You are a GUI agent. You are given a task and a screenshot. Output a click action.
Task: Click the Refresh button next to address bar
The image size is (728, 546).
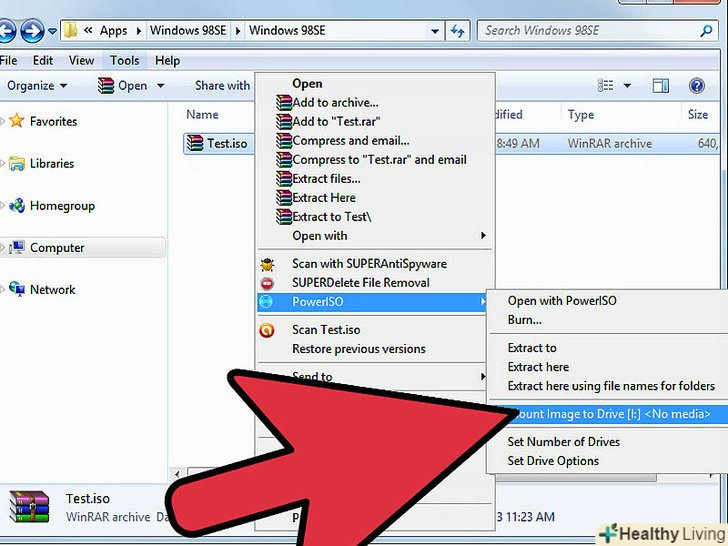[x=458, y=31]
